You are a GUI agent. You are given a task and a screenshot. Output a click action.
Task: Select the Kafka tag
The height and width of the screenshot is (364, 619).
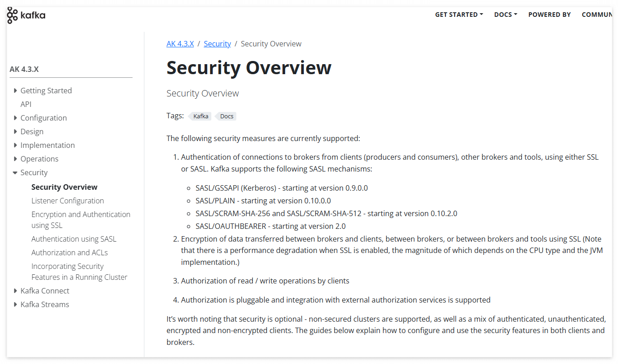click(200, 116)
